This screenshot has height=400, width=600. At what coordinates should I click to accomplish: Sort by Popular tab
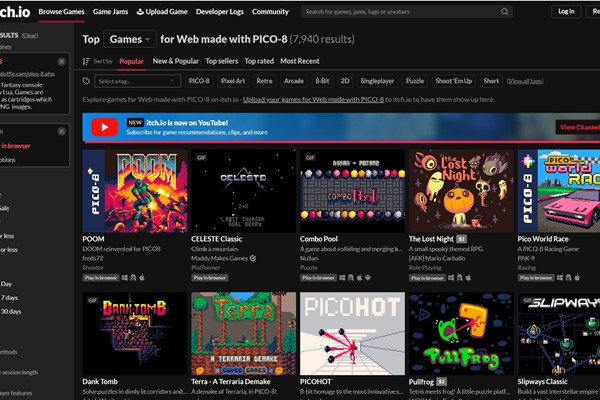click(131, 61)
